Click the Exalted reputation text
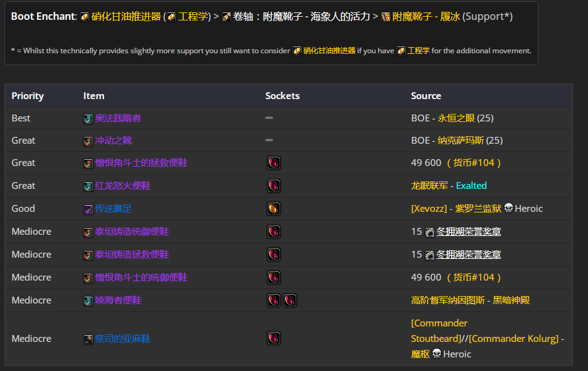 (472, 186)
